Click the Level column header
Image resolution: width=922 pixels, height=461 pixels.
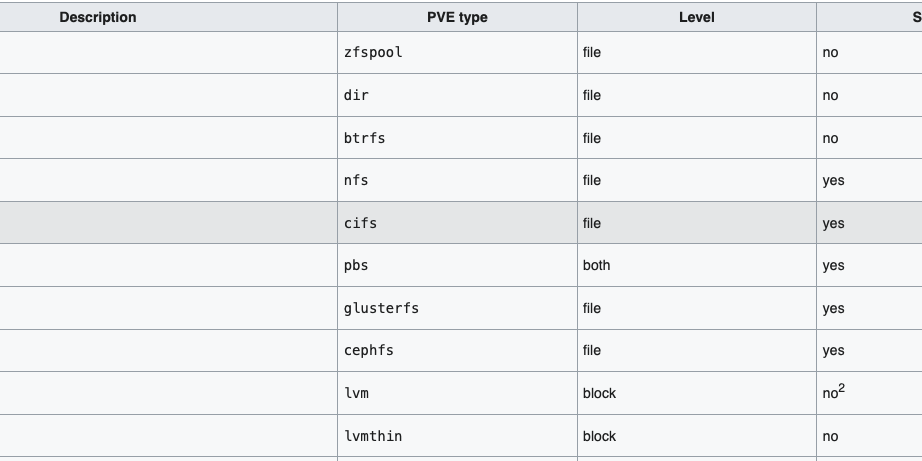696,17
